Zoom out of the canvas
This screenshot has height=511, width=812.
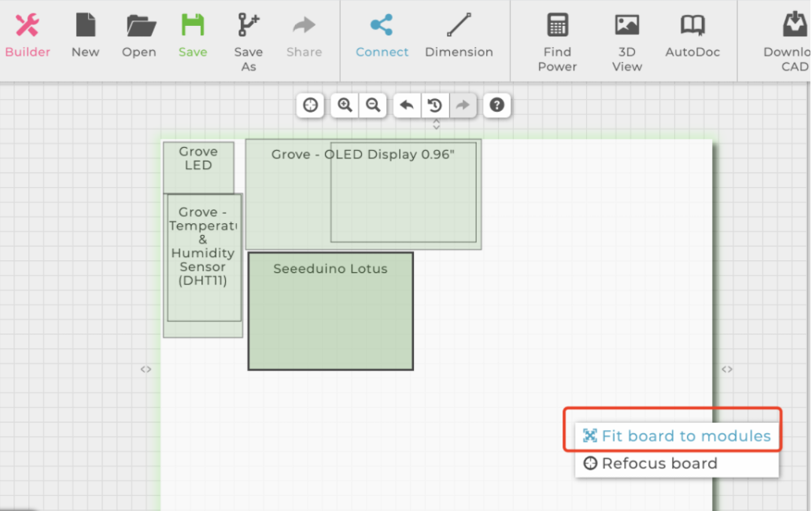(373, 105)
